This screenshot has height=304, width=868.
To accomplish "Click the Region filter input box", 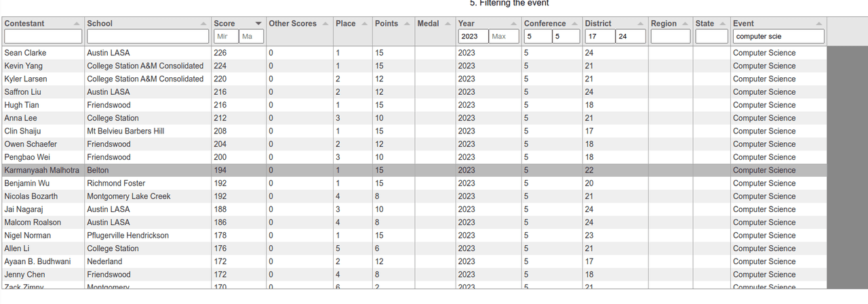I will (x=670, y=37).
